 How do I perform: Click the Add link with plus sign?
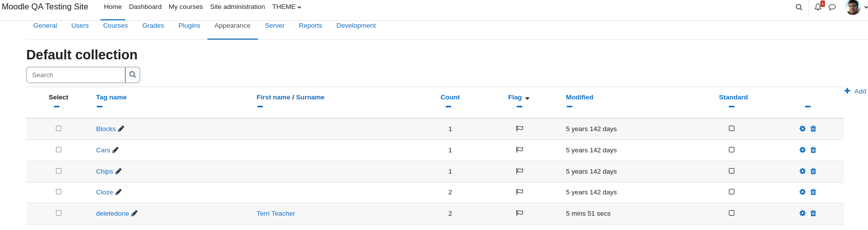point(855,91)
